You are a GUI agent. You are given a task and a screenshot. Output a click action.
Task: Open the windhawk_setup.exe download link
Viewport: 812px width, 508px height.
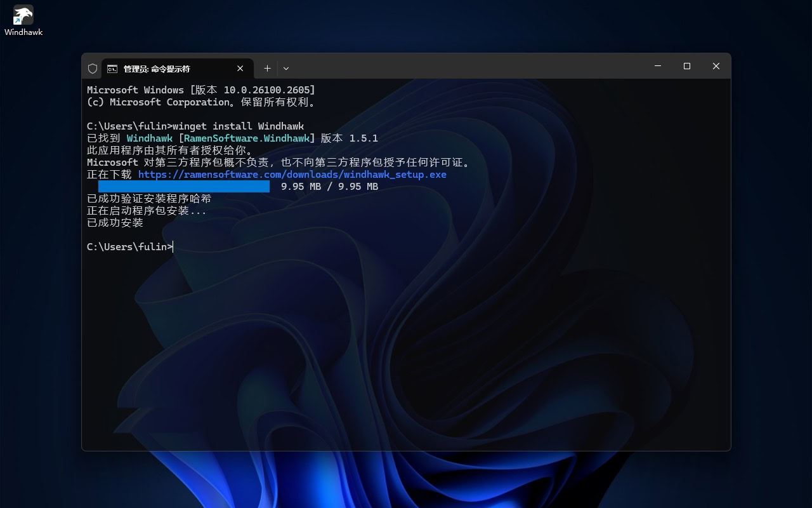(293, 174)
